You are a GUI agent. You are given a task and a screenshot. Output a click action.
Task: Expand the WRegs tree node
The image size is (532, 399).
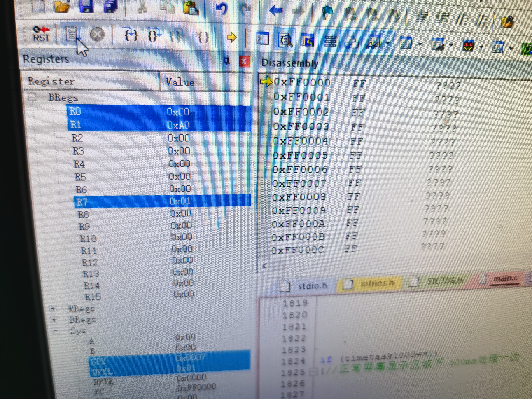(x=53, y=309)
